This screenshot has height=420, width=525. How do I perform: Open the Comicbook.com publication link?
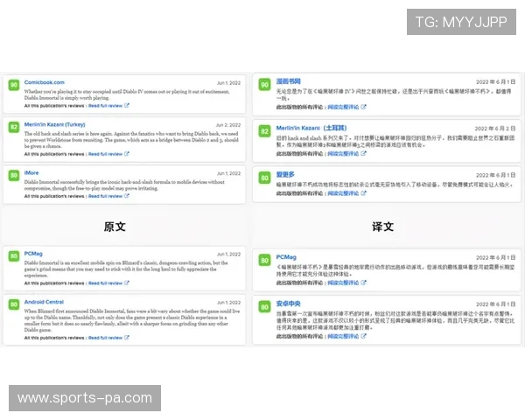[x=45, y=82]
